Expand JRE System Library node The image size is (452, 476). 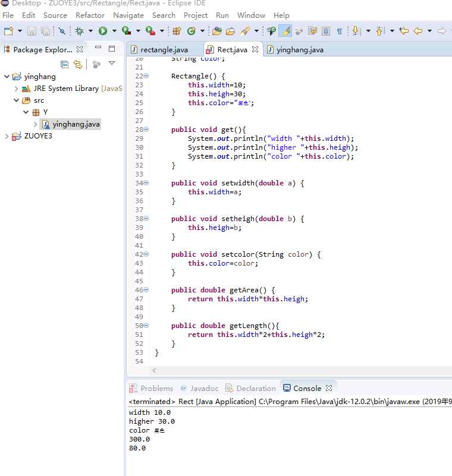click(17, 89)
